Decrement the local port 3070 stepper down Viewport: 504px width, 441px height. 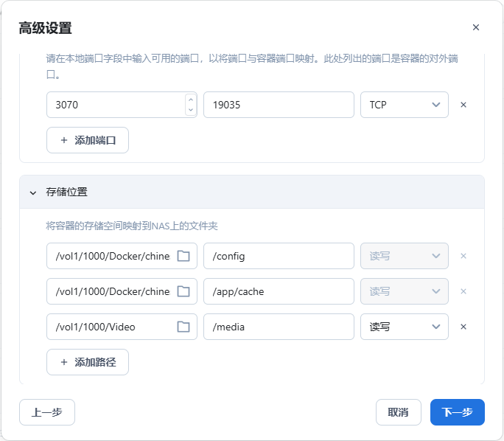point(191,110)
